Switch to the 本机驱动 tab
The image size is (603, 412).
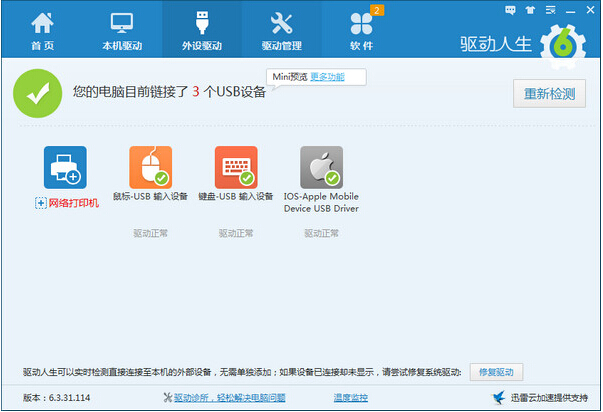[122, 31]
